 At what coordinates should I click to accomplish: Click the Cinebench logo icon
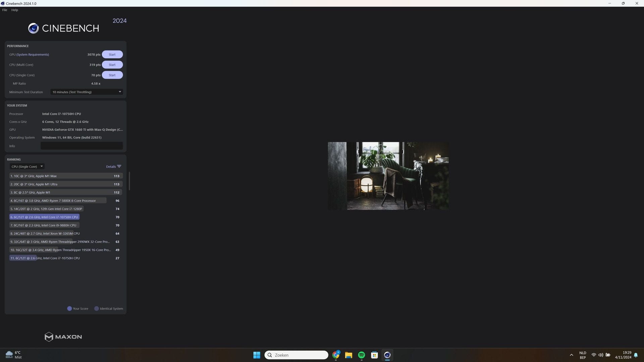coord(33,28)
